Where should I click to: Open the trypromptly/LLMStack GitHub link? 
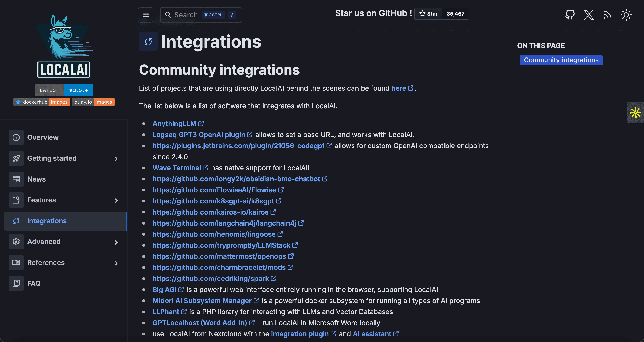point(222,245)
